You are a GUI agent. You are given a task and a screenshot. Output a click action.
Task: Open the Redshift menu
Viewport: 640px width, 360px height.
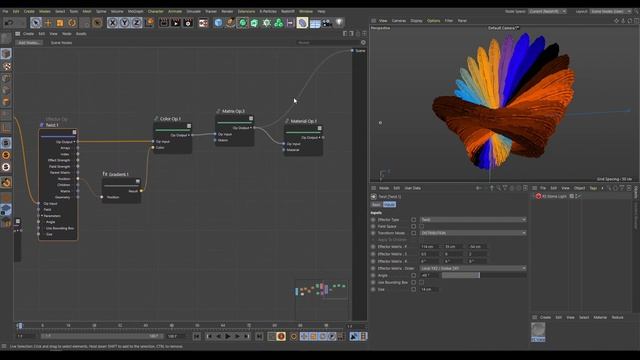pos(288,11)
